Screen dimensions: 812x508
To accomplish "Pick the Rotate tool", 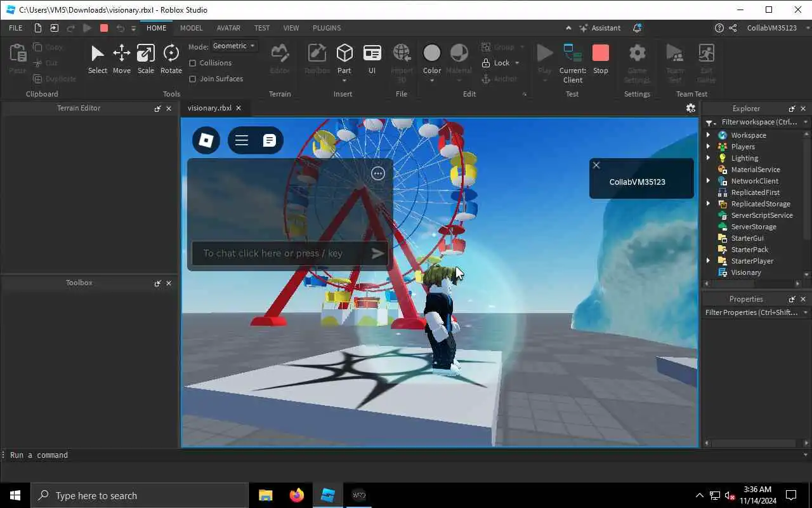I will pyautogui.click(x=171, y=59).
